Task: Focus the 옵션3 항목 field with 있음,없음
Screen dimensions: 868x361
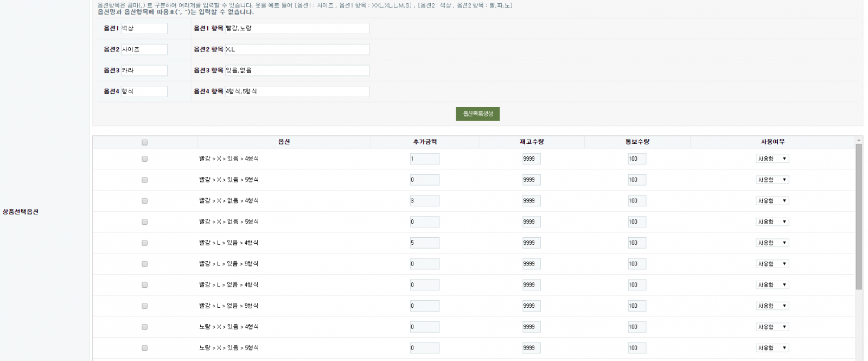Action: click(297, 71)
